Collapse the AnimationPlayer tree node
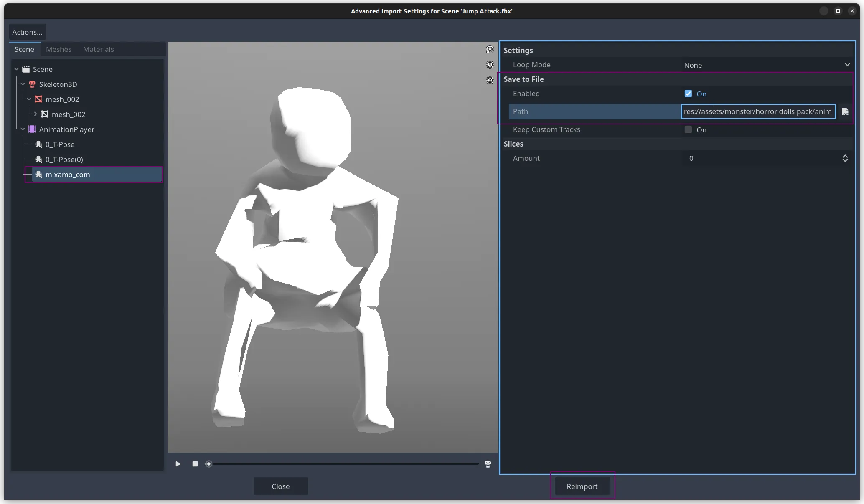Image resolution: width=864 pixels, height=504 pixels. (x=23, y=129)
